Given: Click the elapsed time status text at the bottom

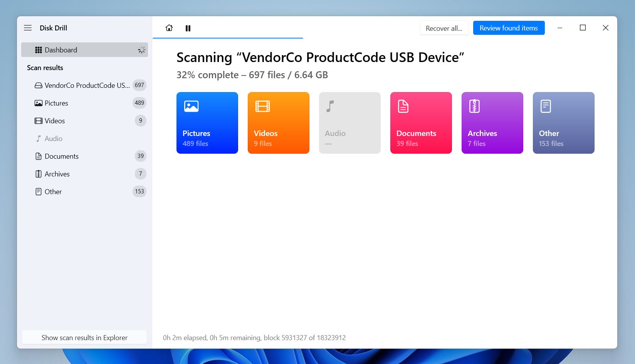Looking at the screenshot, I should [x=254, y=338].
